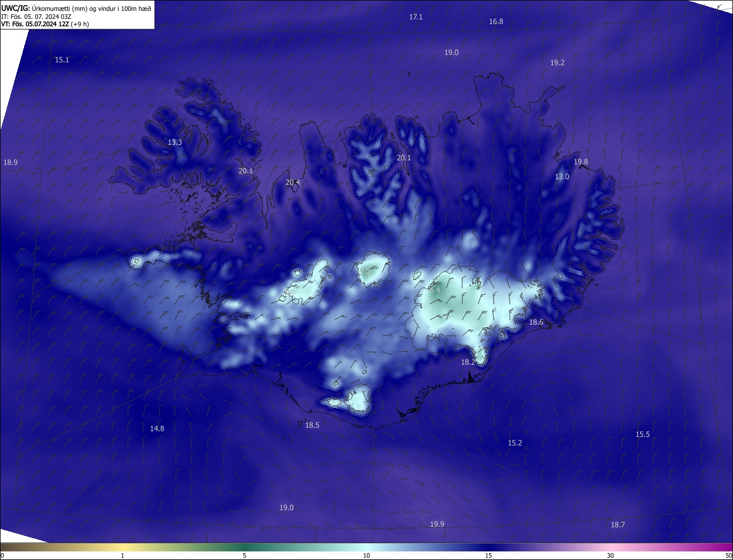Click the 19.9 value on the map
Screen dimensions: 733x560
pos(437,524)
